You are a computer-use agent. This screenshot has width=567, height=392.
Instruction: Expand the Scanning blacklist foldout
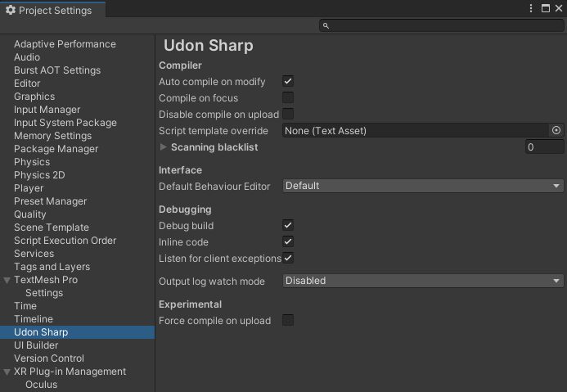(163, 146)
